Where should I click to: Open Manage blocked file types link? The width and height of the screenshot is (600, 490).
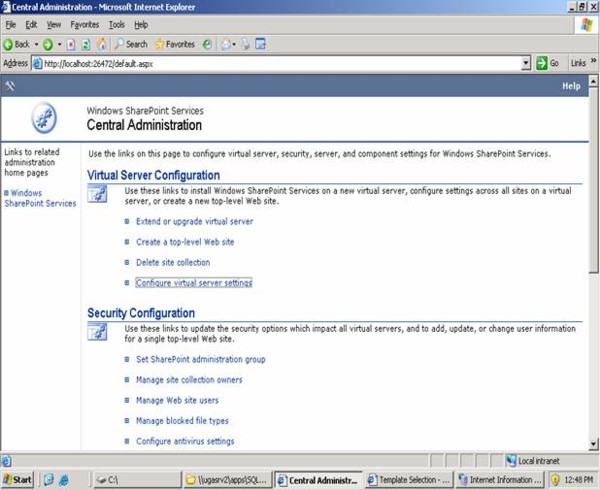(182, 421)
